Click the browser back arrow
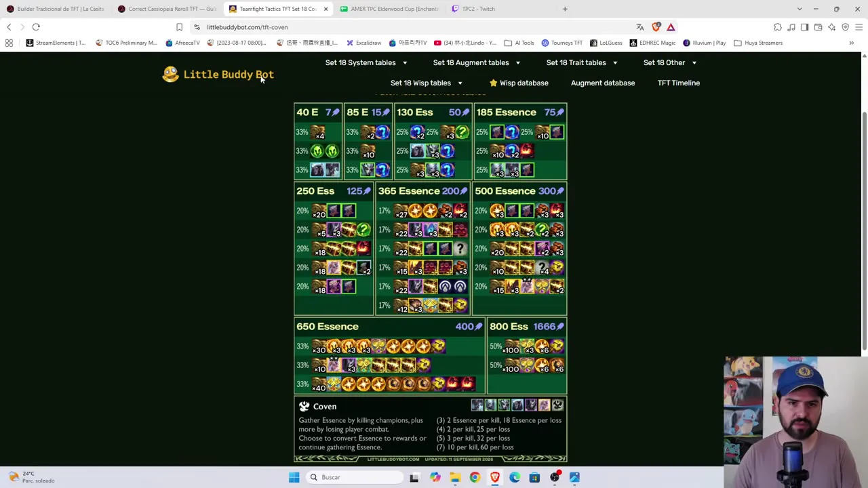 tap(9, 27)
